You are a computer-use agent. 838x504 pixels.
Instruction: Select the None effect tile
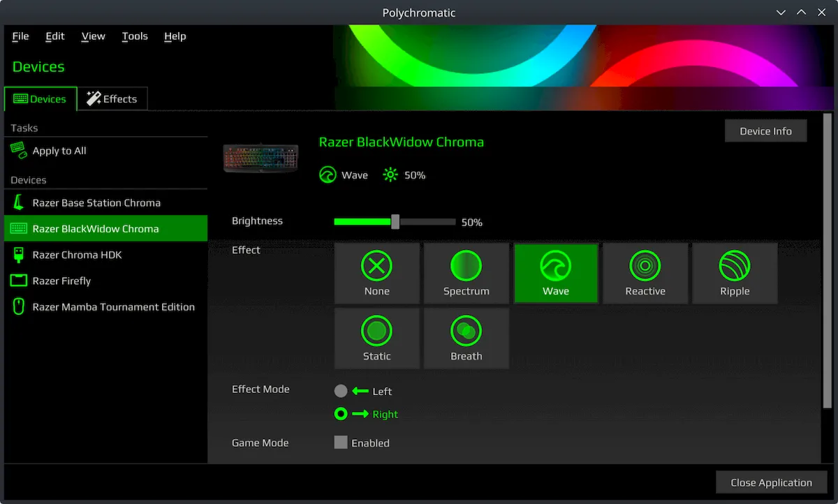[x=377, y=273]
